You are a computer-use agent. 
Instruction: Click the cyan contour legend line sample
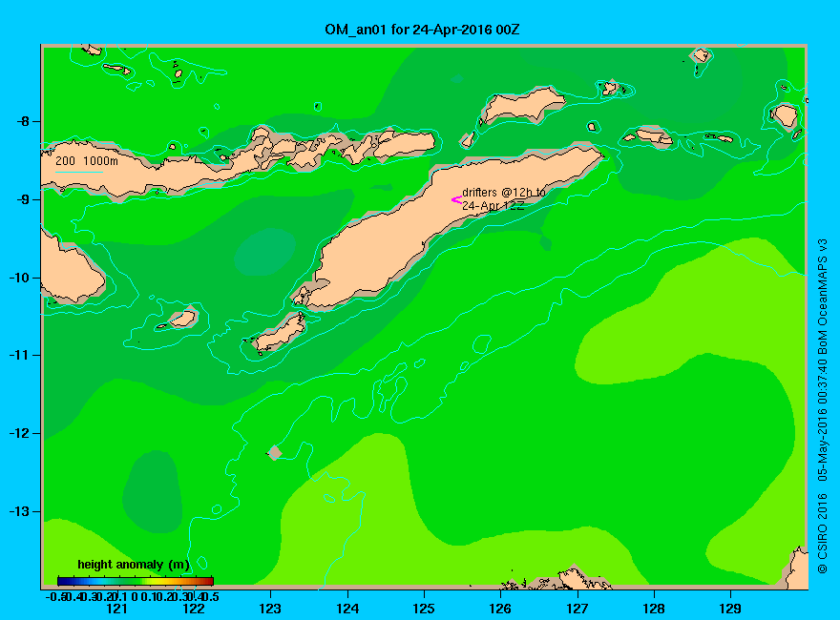(x=78, y=172)
